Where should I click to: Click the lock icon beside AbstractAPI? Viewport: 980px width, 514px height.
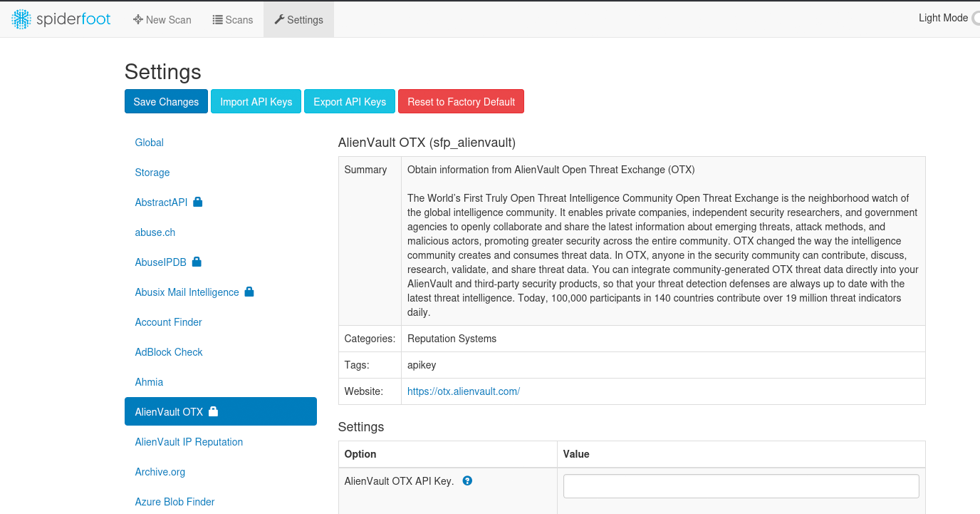(198, 202)
